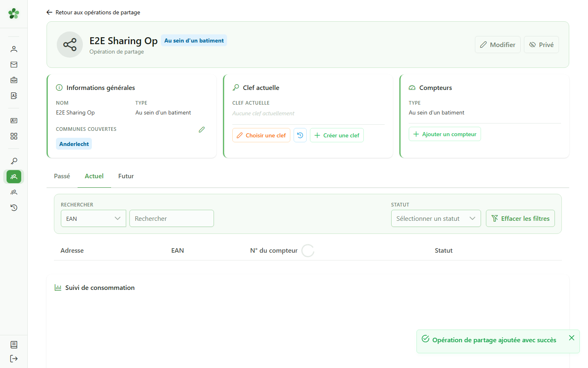Viewport: 588px width, 368px height.
Task: Switch to the Passé tab
Action: point(62,176)
